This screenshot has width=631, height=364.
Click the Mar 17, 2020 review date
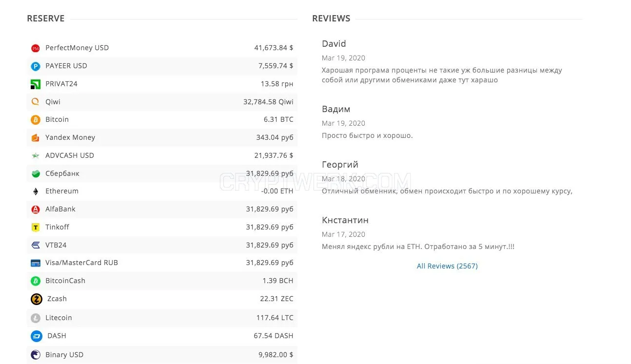343,234
